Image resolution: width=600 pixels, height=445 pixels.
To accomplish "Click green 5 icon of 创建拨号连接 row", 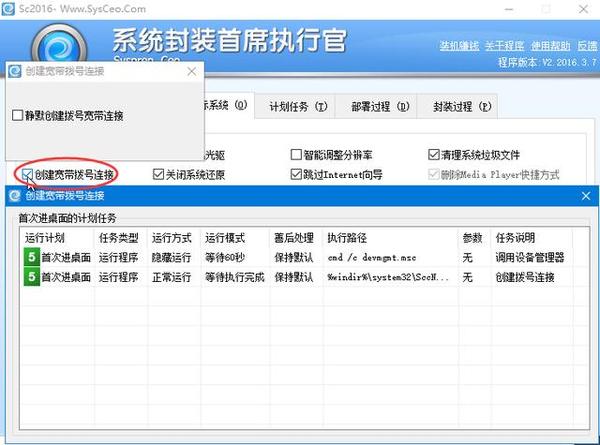I will (x=32, y=277).
